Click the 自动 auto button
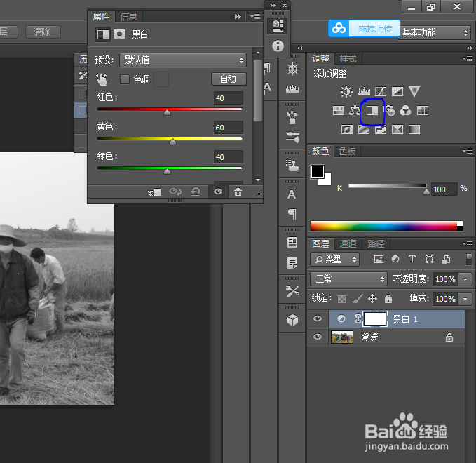The image size is (476, 463). point(229,79)
